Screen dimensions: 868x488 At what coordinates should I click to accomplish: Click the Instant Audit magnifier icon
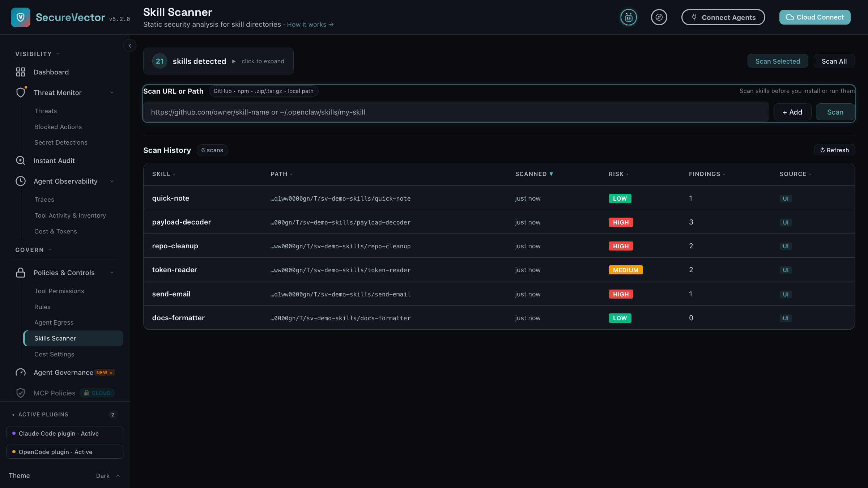[21, 160]
